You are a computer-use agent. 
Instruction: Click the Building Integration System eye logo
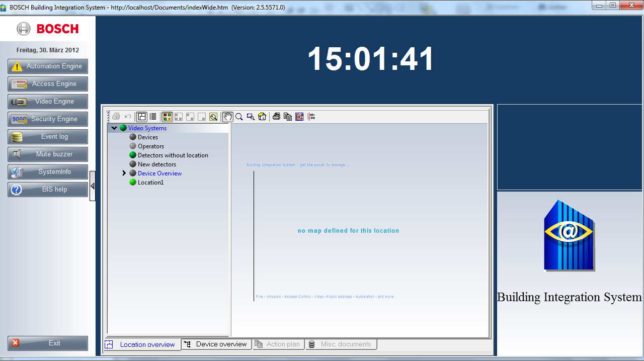tap(569, 235)
